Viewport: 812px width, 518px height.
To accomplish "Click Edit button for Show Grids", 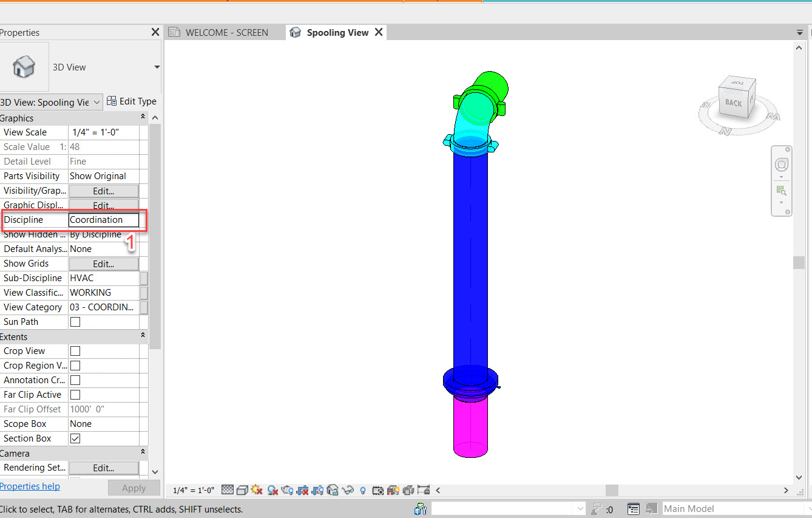I will click(103, 264).
